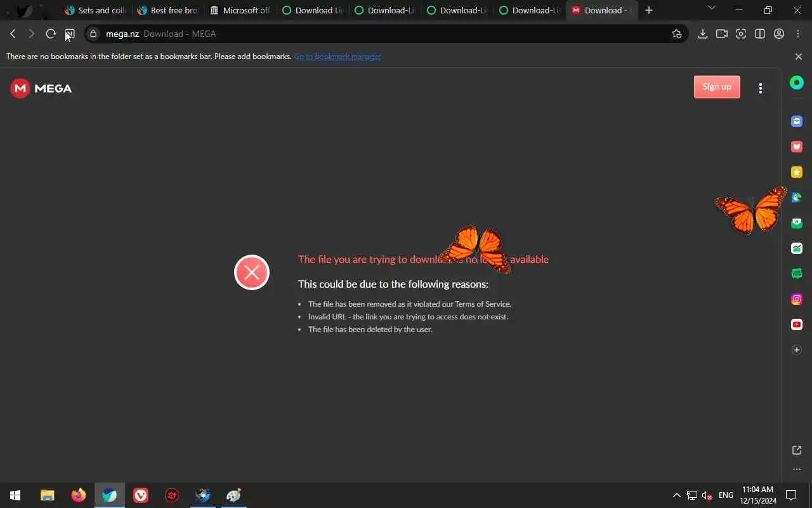Switch to the 'Best free bro' tab
The width and height of the screenshot is (812, 508).
168,10
